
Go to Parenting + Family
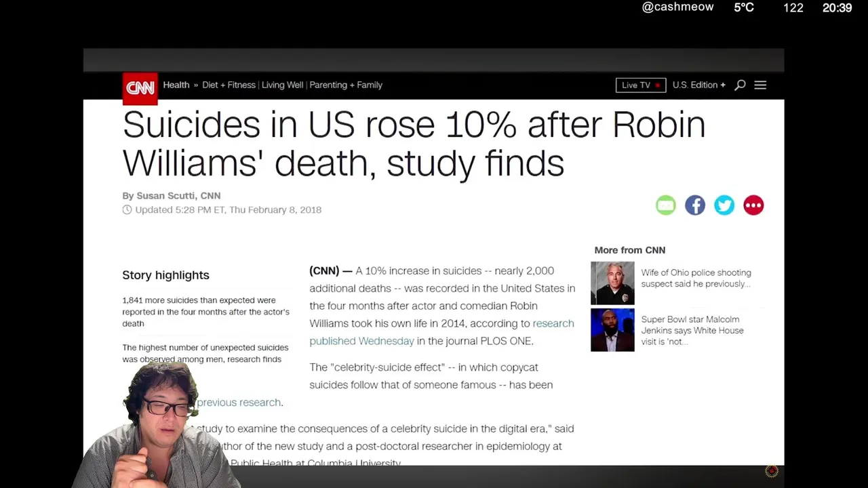point(346,85)
